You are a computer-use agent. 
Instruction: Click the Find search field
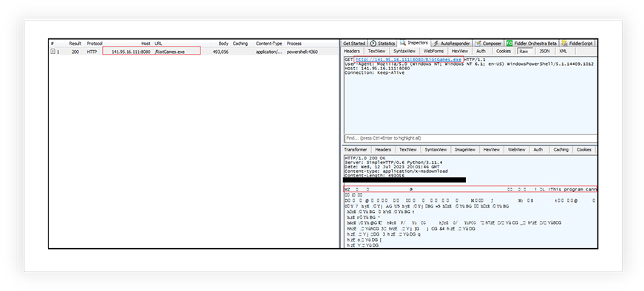[470, 138]
